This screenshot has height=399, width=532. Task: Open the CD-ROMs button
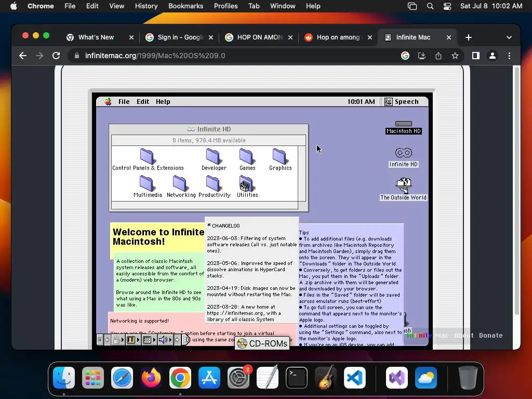(x=262, y=343)
